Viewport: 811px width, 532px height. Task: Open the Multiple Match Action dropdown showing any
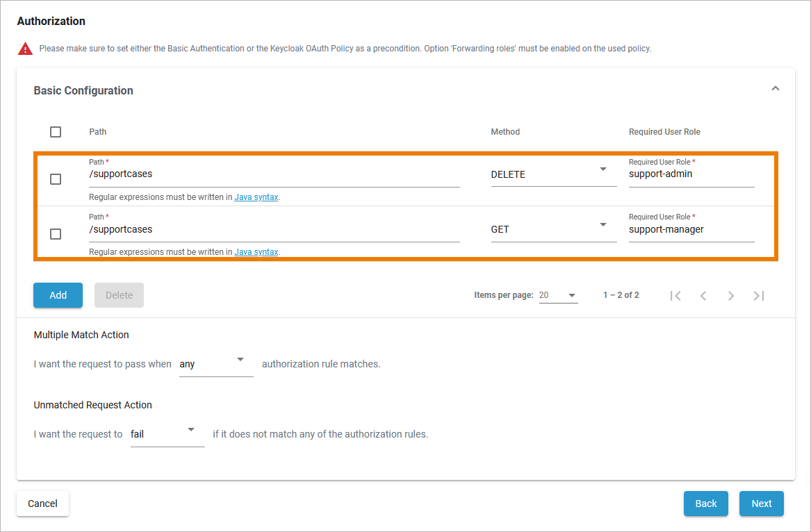click(216, 363)
